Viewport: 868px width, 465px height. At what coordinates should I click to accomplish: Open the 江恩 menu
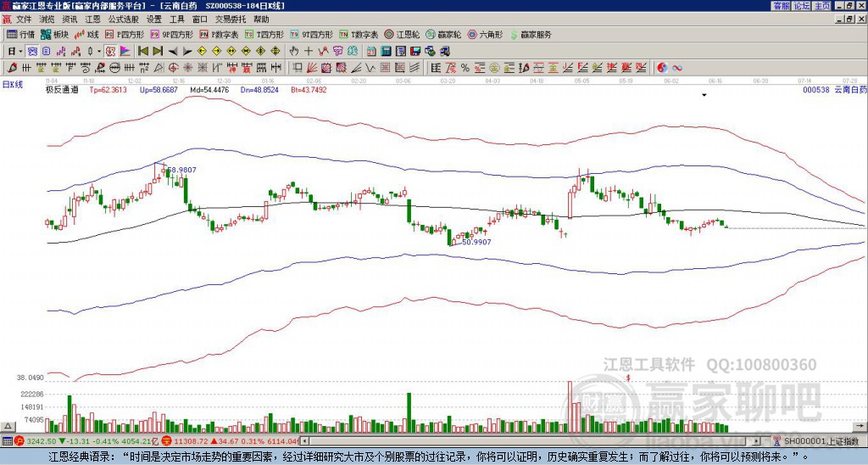click(93, 20)
